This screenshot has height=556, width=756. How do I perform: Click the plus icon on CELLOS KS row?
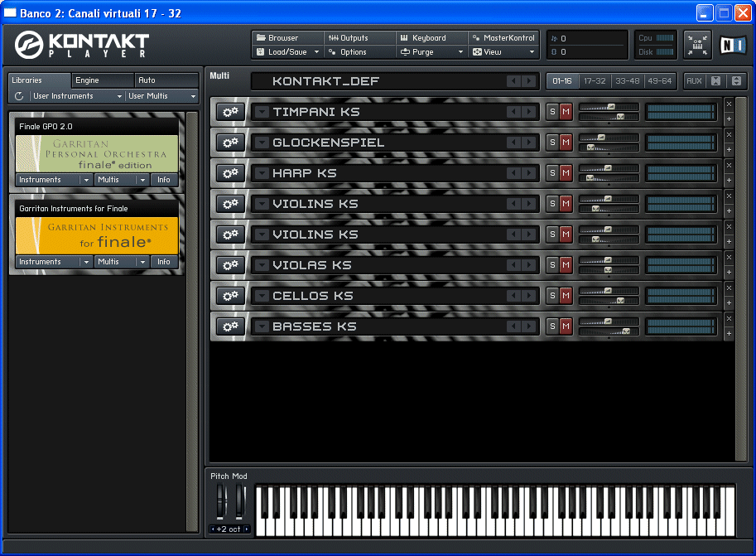click(729, 302)
